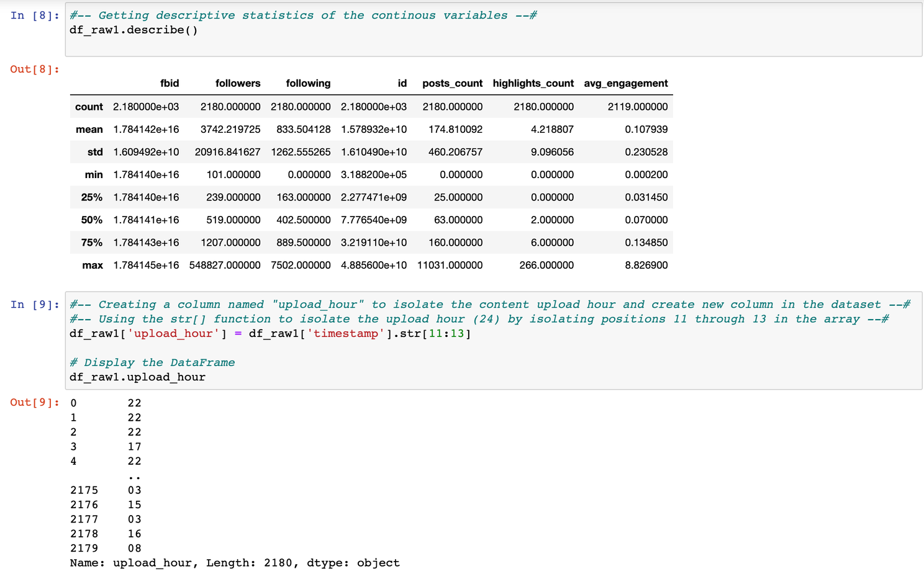Viewport: 924px width, 574px height.
Task: Click the In [9] cell prompt
Action: click(x=35, y=305)
